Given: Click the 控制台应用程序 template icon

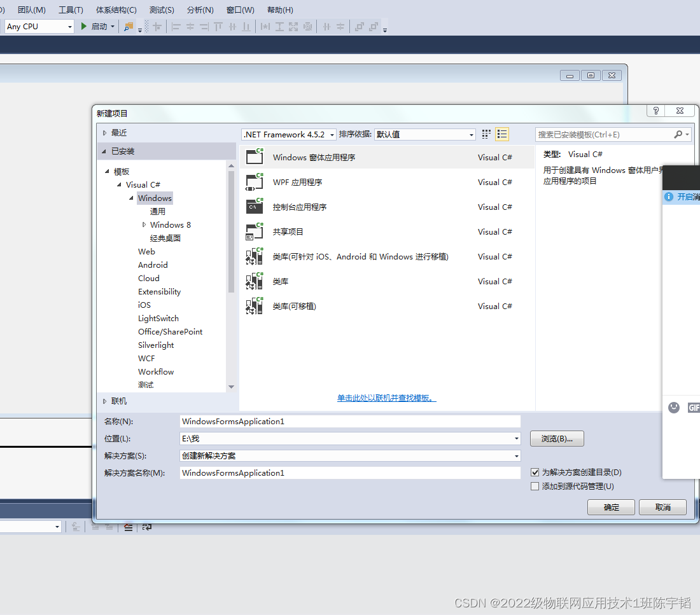Looking at the screenshot, I should pyautogui.click(x=255, y=207).
